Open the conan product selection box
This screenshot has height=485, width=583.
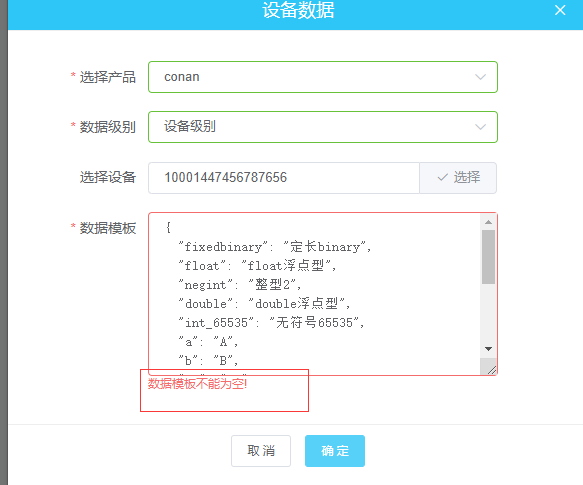[323, 77]
